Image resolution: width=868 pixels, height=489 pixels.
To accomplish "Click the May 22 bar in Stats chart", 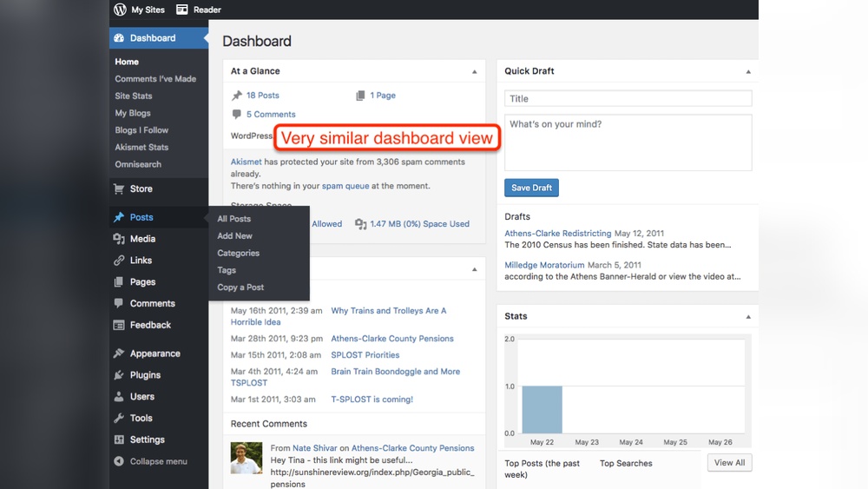I will pyautogui.click(x=542, y=410).
